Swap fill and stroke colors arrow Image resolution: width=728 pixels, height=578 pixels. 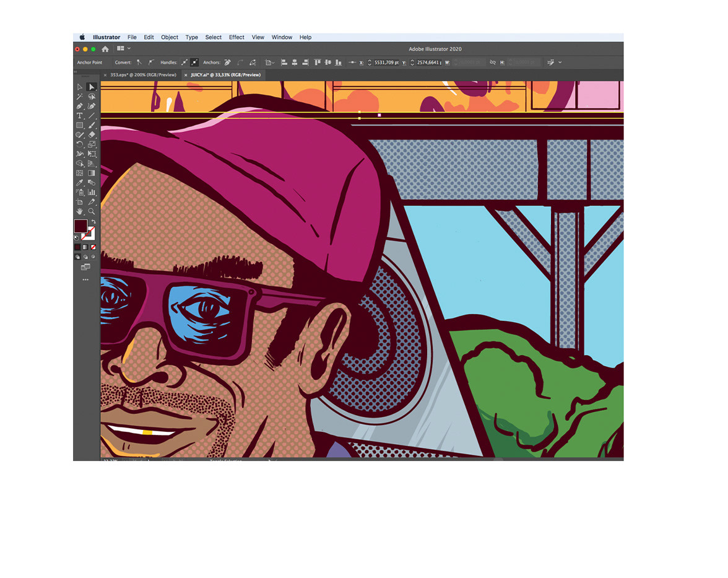[93, 222]
